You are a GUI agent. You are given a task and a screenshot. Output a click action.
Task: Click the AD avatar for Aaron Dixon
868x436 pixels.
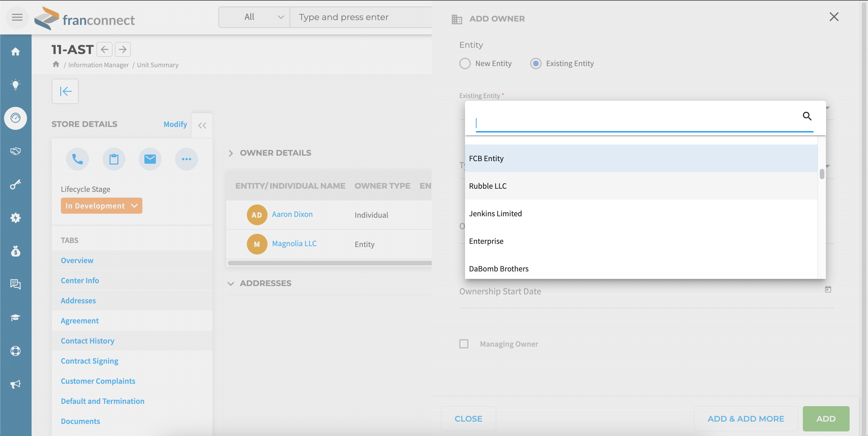tap(257, 215)
